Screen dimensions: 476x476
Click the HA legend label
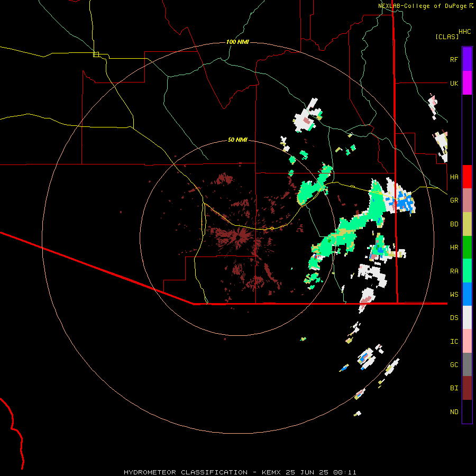[454, 177]
